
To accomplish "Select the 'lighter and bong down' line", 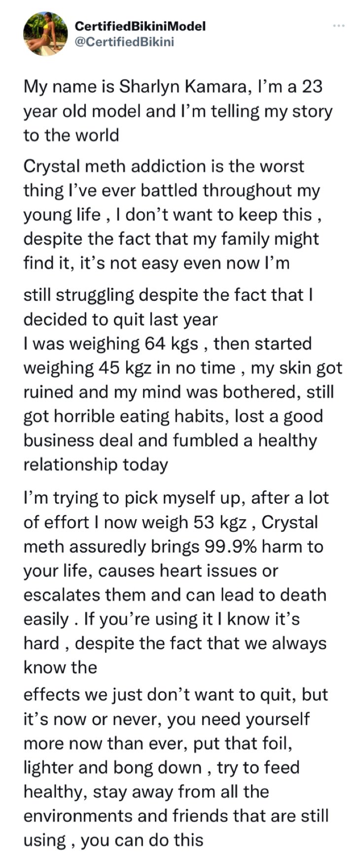I will coord(161,768).
